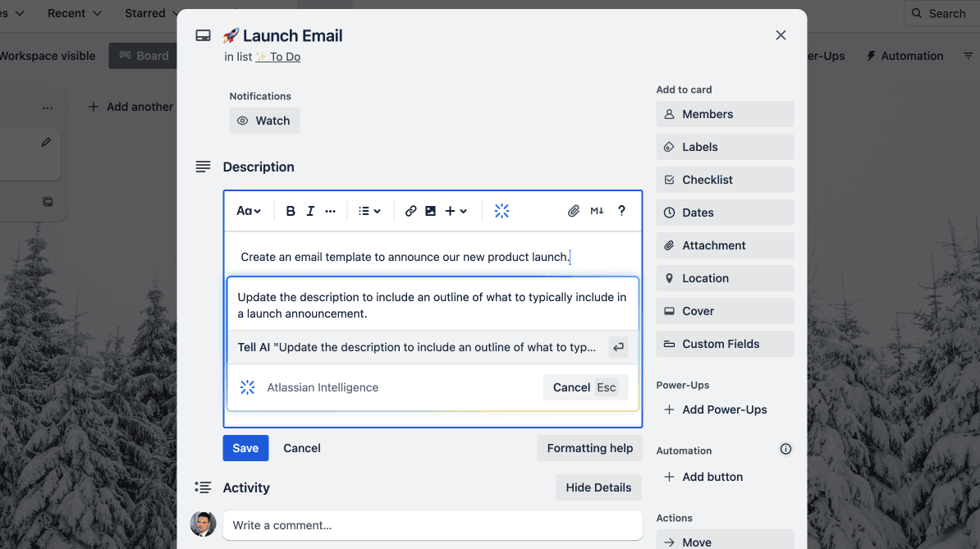Click the blue Save button

245,448
